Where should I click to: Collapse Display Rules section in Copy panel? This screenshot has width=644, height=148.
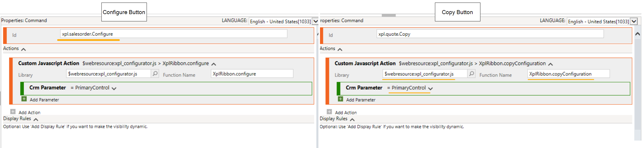pyautogui.click(x=352, y=120)
